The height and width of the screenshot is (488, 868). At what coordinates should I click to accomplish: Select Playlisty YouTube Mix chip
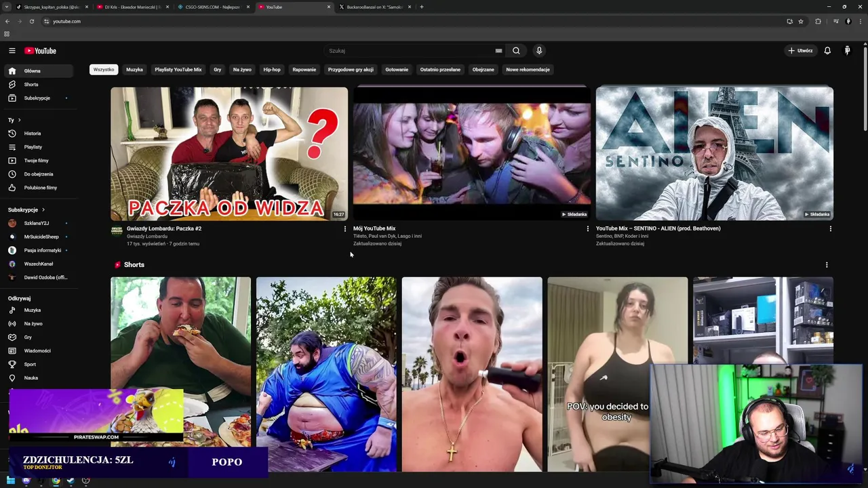178,69
